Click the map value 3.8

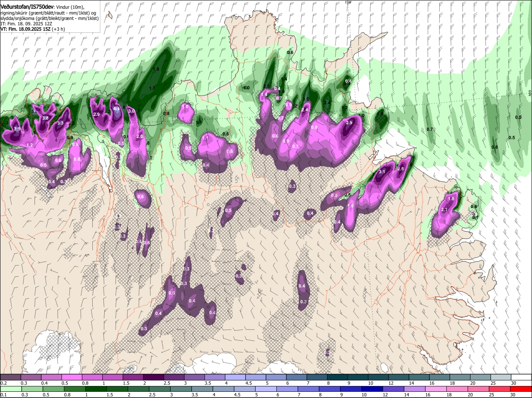pyautogui.click(x=46, y=118)
